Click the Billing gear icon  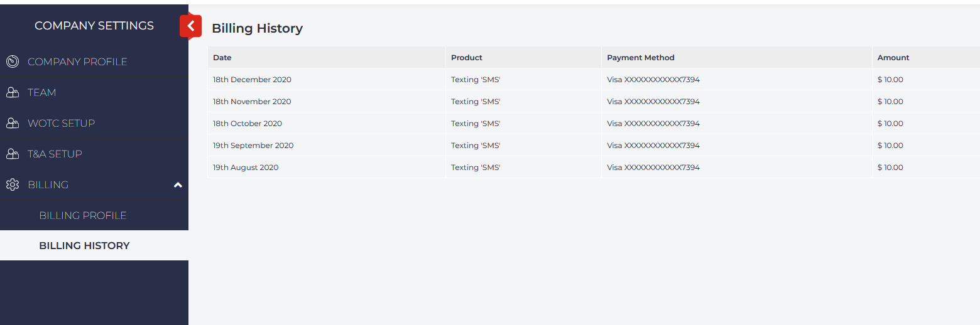pyautogui.click(x=13, y=184)
